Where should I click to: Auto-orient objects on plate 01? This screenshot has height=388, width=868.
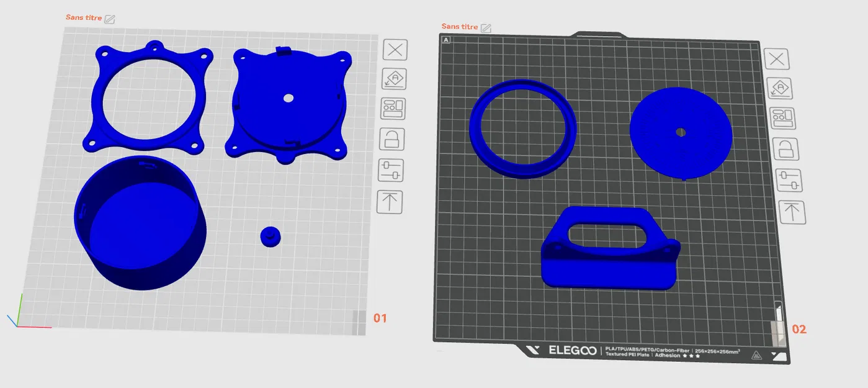coord(394,79)
